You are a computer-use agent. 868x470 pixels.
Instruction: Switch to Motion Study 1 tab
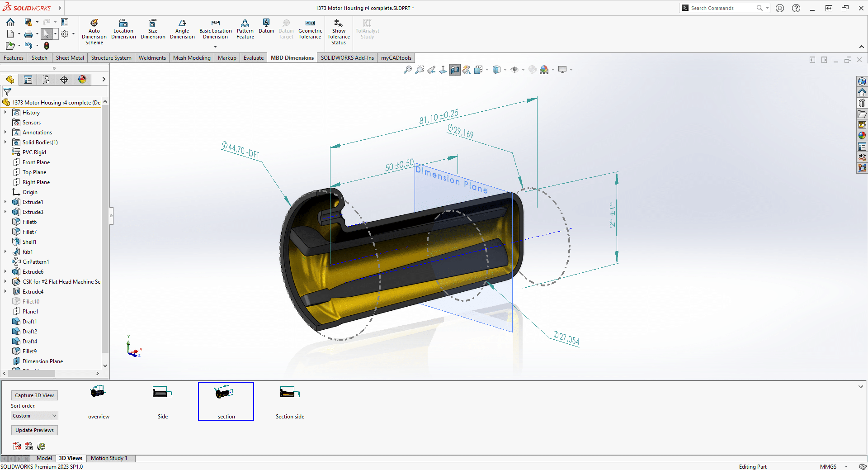point(109,458)
